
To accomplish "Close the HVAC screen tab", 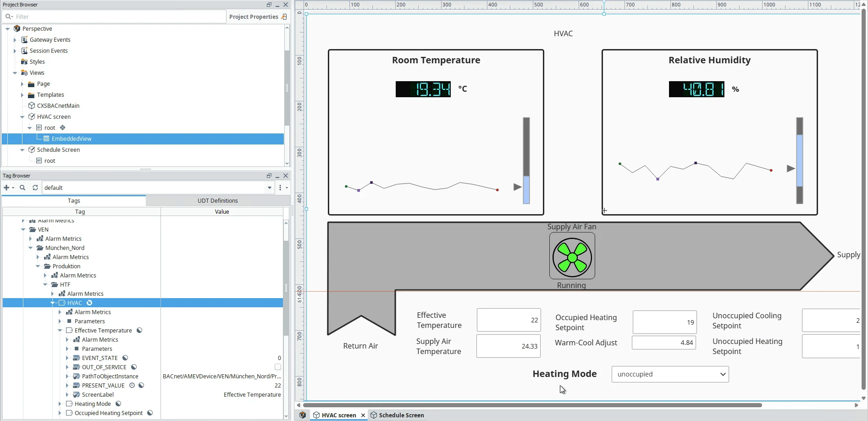I will point(363,415).
